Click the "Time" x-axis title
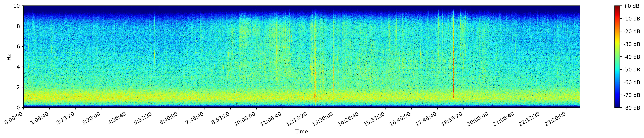Image resolution: width=644 pixels, height=138 pixels. pyautogui.click(x=301, y=132)
